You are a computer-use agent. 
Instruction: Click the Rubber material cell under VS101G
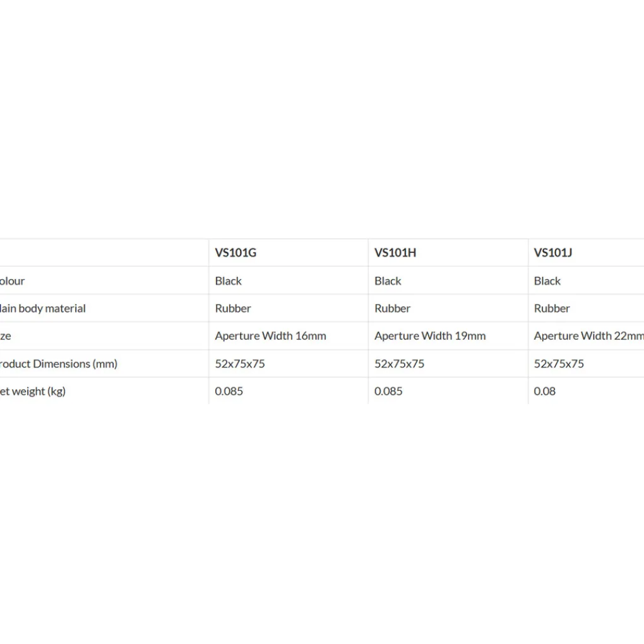coord(233,309)
